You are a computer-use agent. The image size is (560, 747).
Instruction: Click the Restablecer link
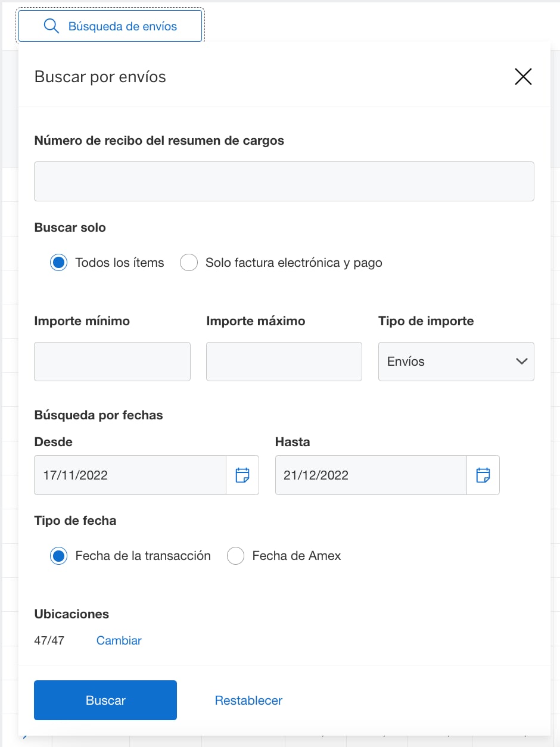(248, 700)
